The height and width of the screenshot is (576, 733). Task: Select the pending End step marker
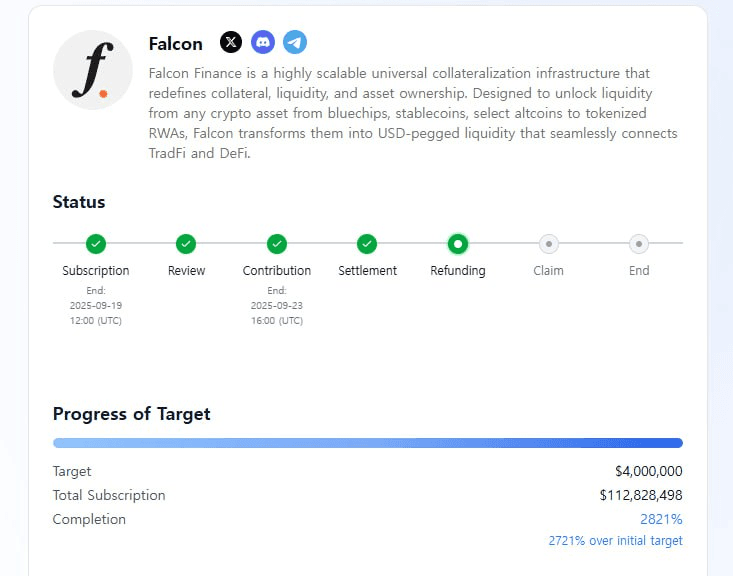(639, 243)
